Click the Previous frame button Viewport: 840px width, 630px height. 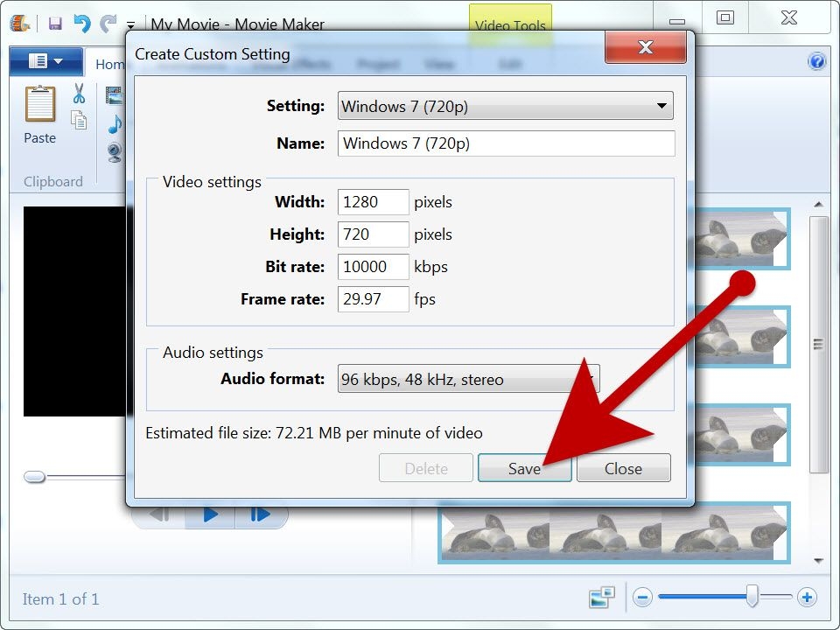pyautogui.click(x=159, y=514)
